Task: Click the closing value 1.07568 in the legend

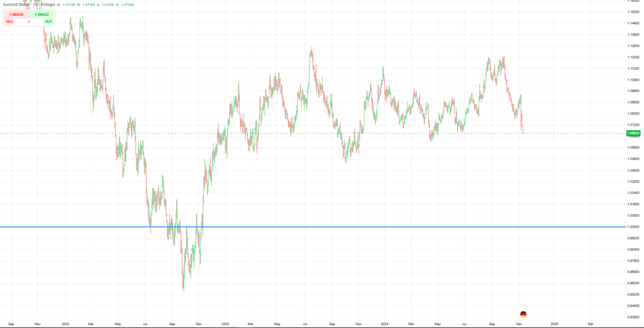Action: pos(126,5)
